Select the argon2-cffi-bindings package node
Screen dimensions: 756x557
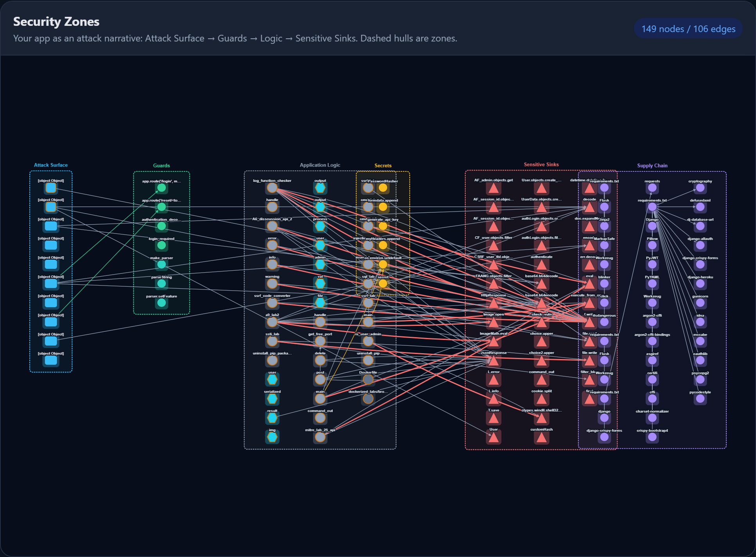(x=652, y=341)
